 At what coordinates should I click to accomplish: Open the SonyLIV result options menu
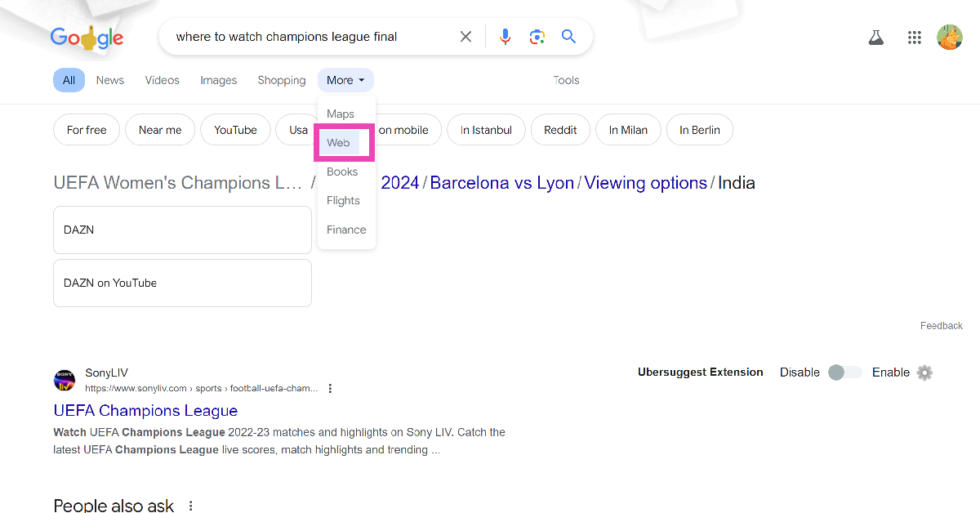[331, 389]
